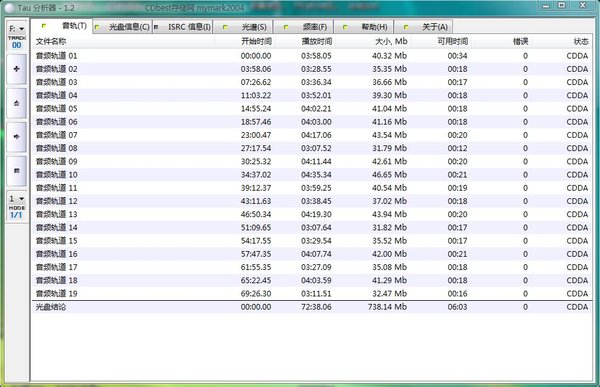Select the 光盘结论 summary row

tap(312, 307)
